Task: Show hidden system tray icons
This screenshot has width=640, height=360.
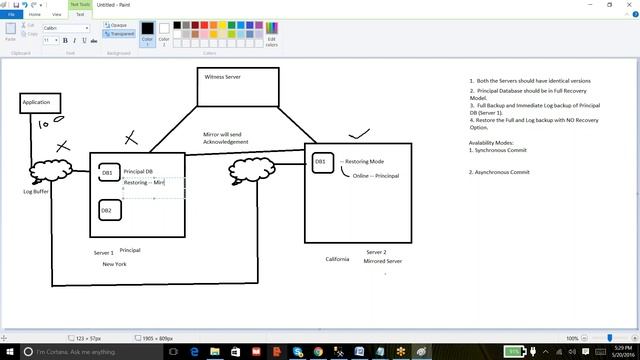Action: pos(546,351)
